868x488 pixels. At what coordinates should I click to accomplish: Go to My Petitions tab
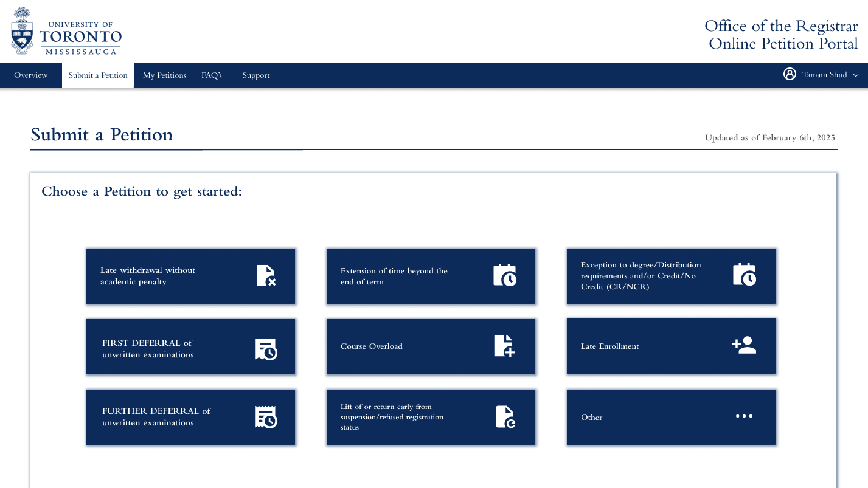pos(164,75)
